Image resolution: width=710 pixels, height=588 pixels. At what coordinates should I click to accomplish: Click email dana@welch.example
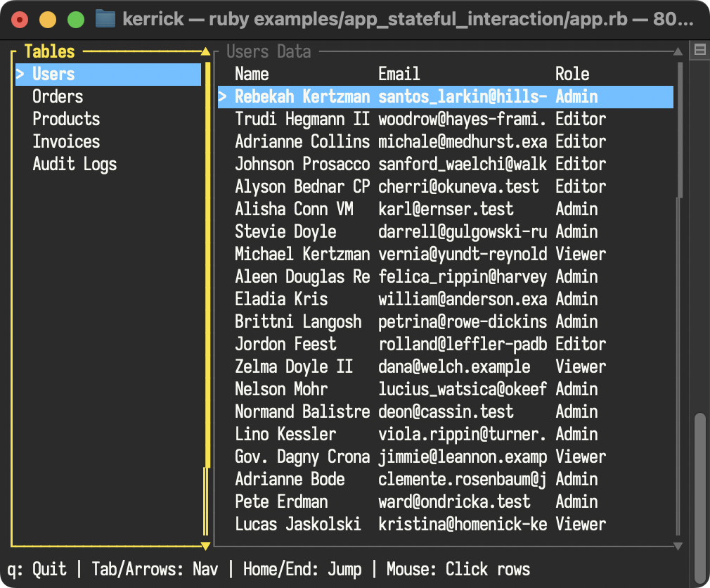click(454, 367)
